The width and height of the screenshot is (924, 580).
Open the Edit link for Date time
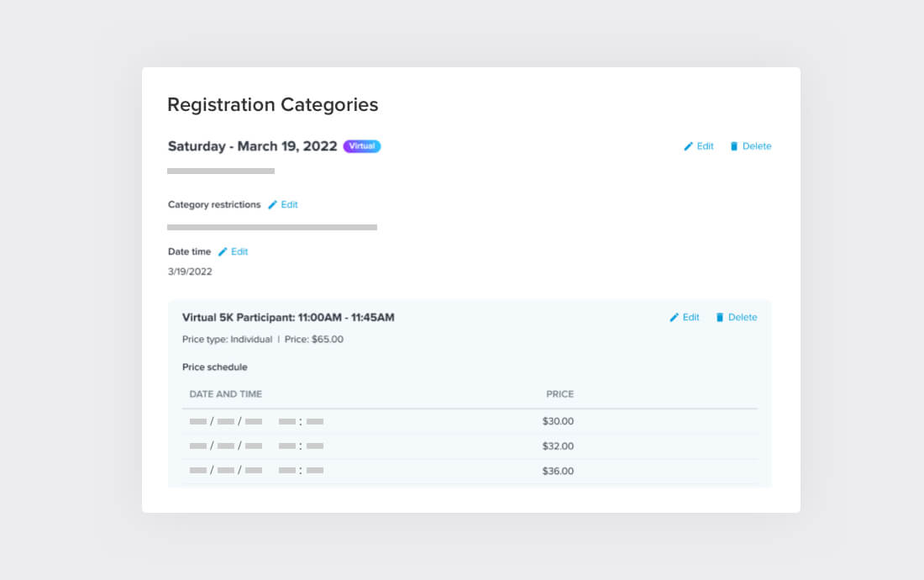(239, 252)
